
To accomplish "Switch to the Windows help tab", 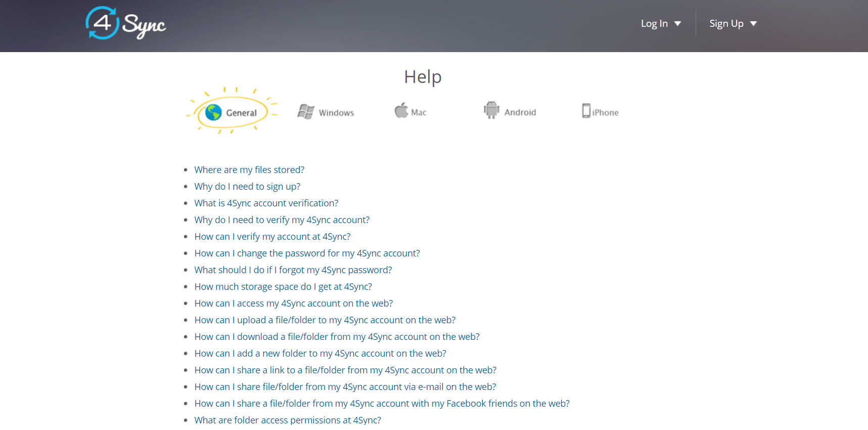I will [x=326, y=112].
